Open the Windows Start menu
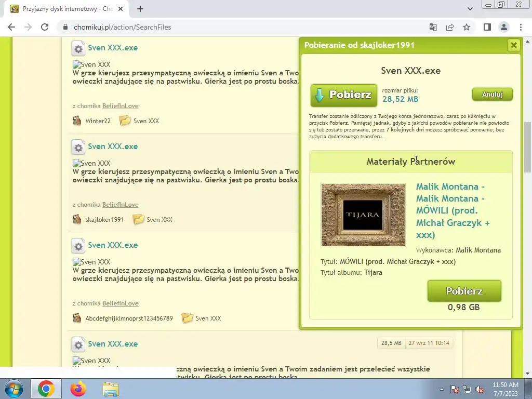The width and height of the screenshot is (532, 399). click(14, 389)
